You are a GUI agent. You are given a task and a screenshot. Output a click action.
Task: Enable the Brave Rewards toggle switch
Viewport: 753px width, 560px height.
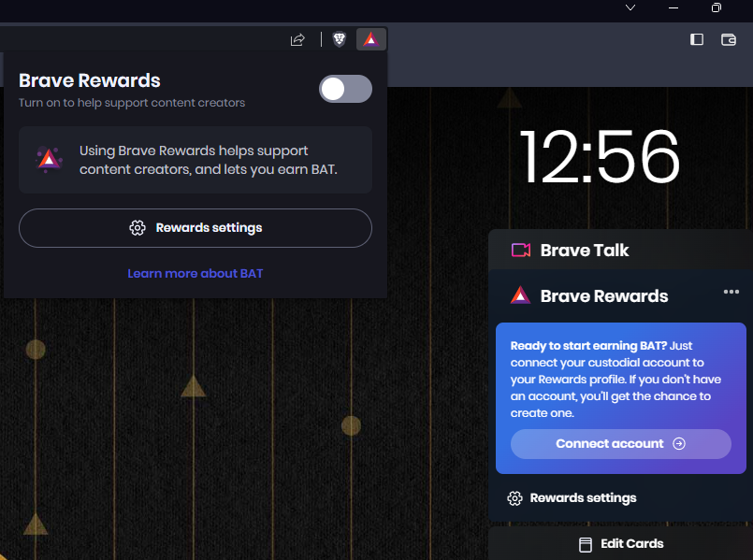click(x=345, y=89)
